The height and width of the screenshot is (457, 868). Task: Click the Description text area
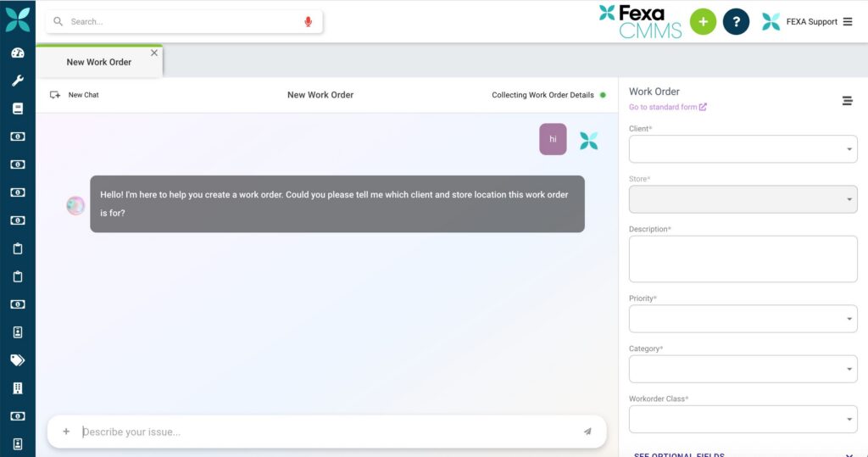743,259
